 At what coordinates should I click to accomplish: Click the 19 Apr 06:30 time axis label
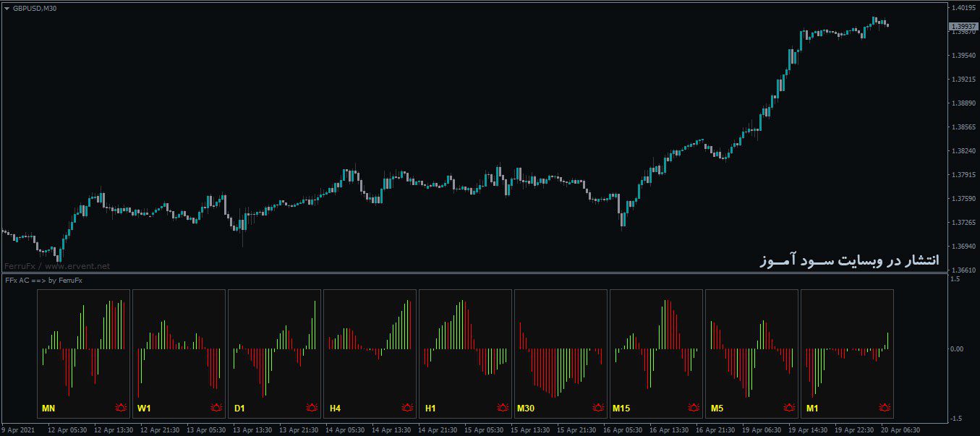click(762, 429)
